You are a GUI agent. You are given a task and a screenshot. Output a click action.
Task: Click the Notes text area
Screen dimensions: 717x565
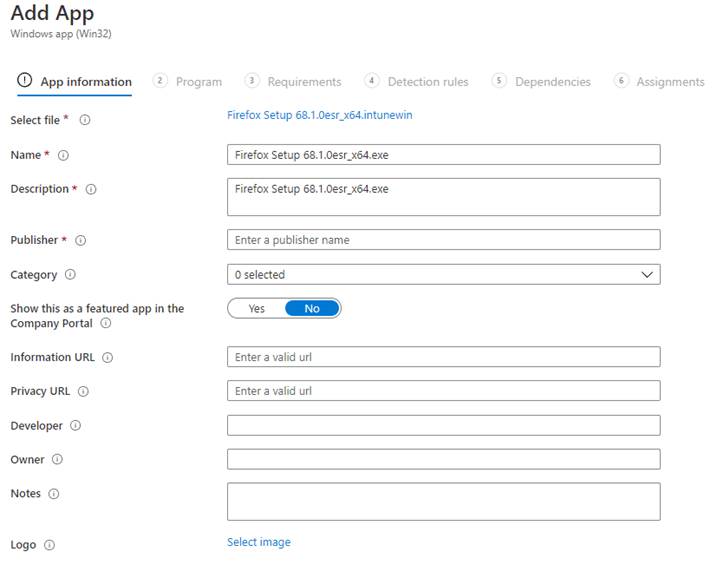tap(444, 501)
